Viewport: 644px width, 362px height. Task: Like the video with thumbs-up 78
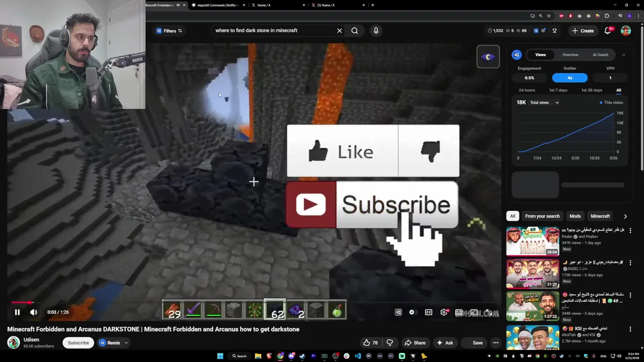tap(370, 343)
